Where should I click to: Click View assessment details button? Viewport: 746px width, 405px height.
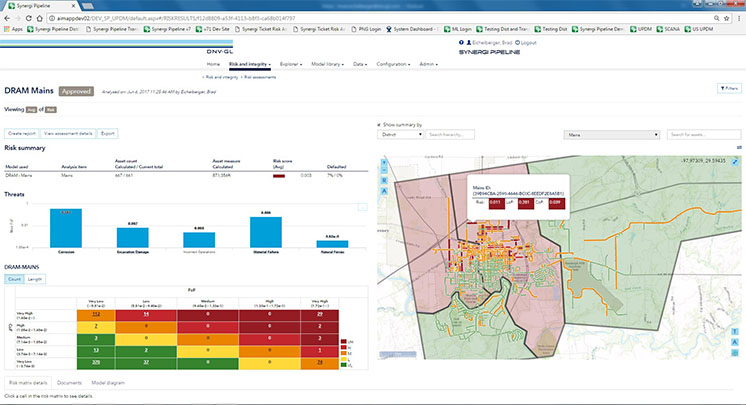pyautogui.click(x=69, y=132)
